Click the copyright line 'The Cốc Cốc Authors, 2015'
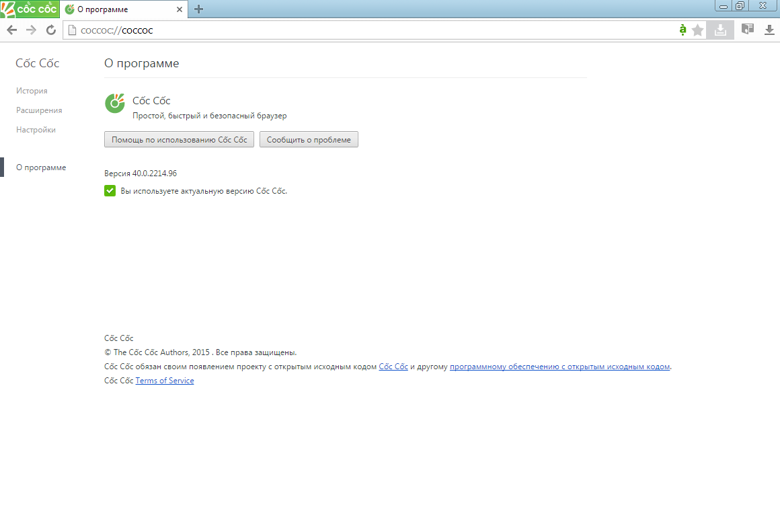780x532 pixels. 161,352
